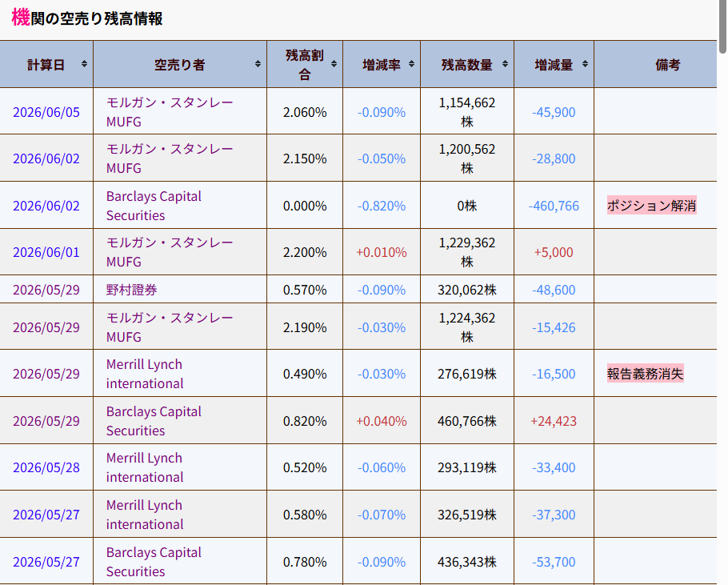Click the 備考 column header
Image resolution: width=728 pixels, height=585 pixels.
tap(668, 65)
